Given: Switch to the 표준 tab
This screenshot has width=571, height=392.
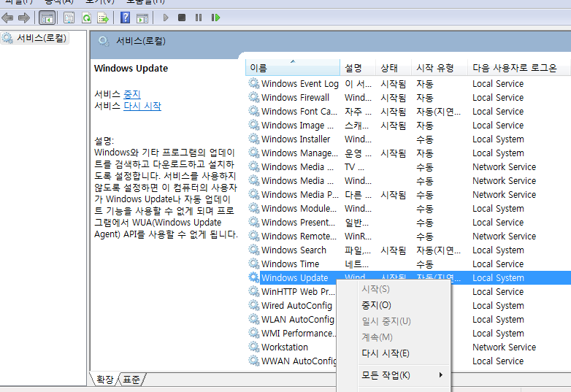Looking at the screenshot, I should [131, 380].
